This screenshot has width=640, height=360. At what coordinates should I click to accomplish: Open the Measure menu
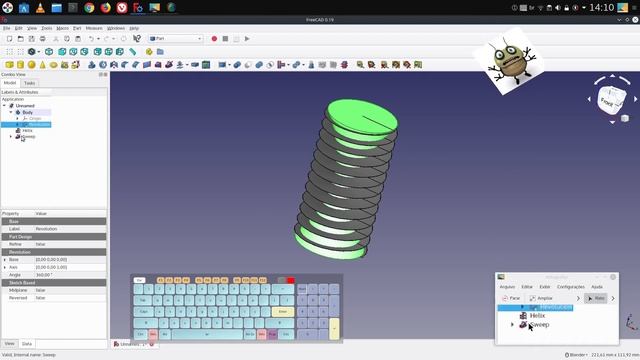coord(94,28)
